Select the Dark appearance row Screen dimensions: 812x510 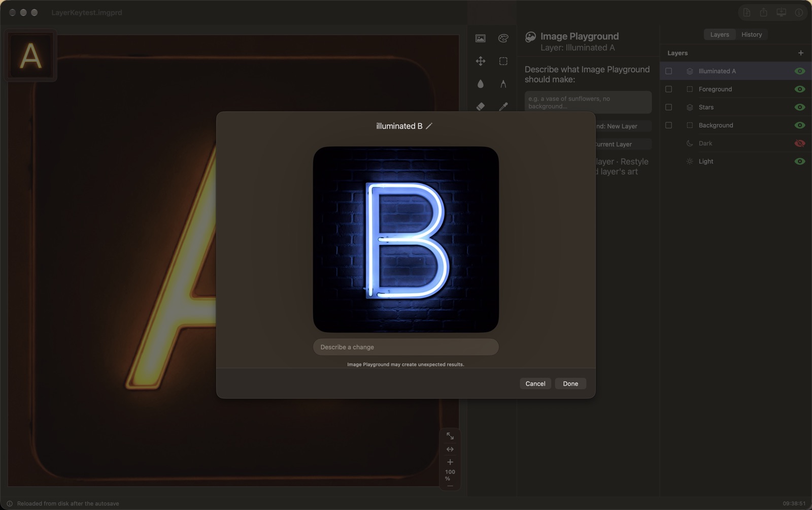point(735,143)
